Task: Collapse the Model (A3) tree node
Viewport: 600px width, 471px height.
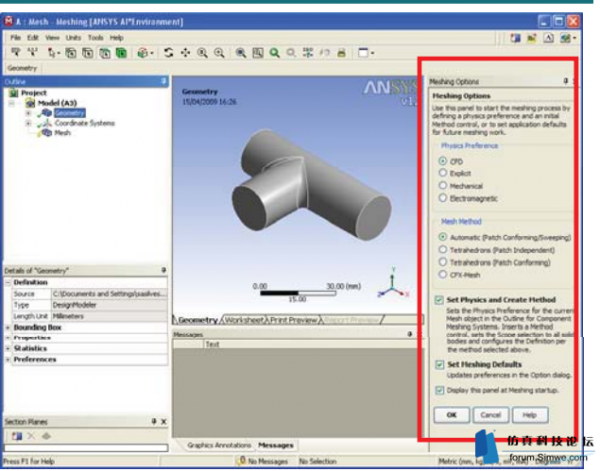Action: pyautogui.click(x=11, y=103)
